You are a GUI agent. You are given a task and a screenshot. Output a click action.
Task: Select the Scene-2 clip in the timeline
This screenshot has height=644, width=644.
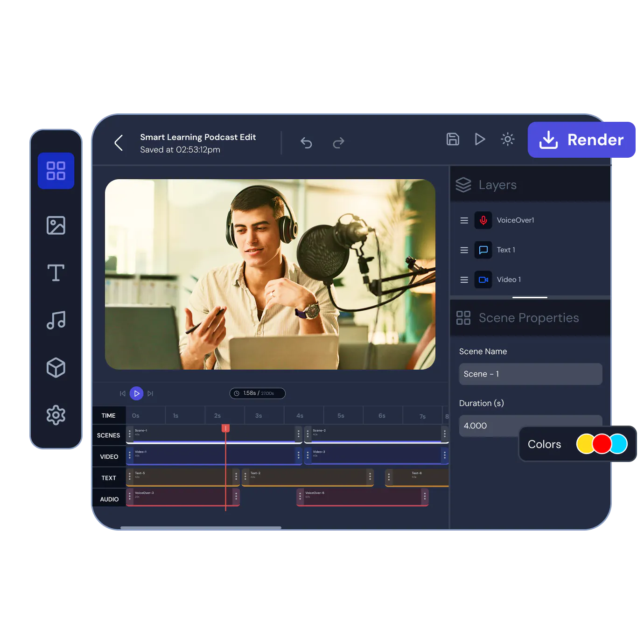tap(376, 434)
